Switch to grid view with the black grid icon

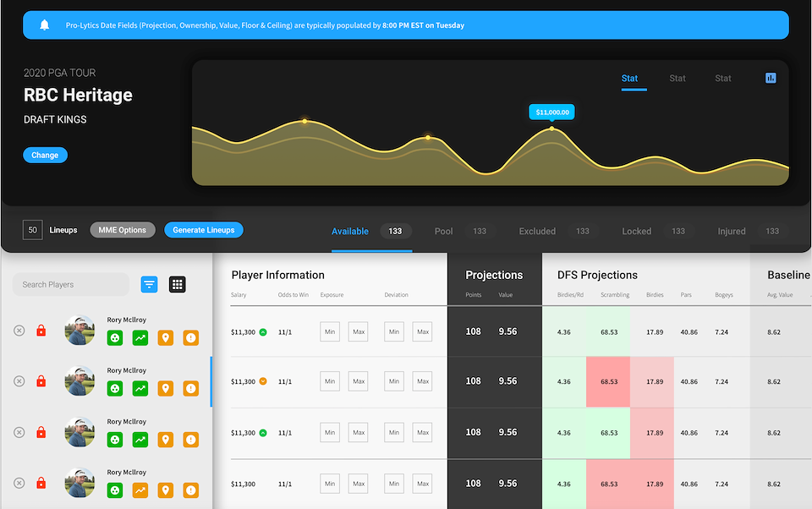177,284
